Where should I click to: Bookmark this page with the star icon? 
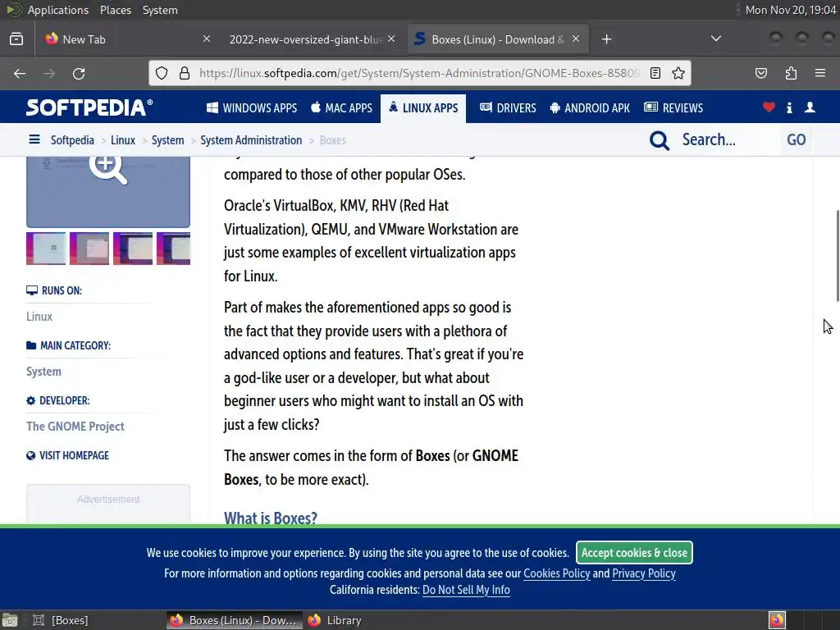pos(678,73)
